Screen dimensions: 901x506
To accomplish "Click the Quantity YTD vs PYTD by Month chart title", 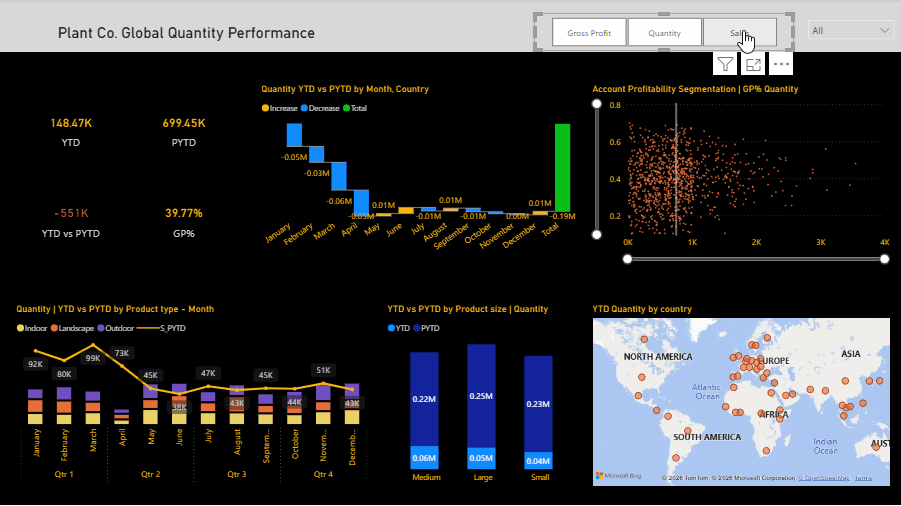I will 345,89.
